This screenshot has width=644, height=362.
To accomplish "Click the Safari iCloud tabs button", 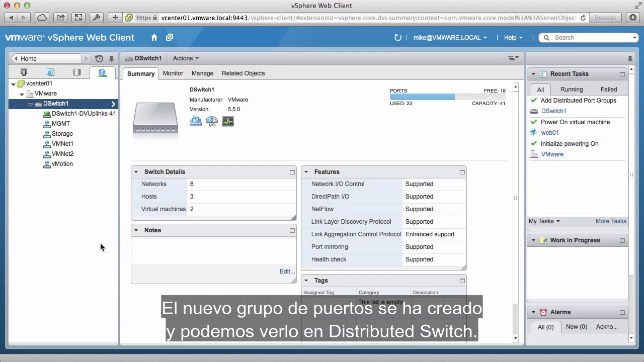I will click(42, 18).
